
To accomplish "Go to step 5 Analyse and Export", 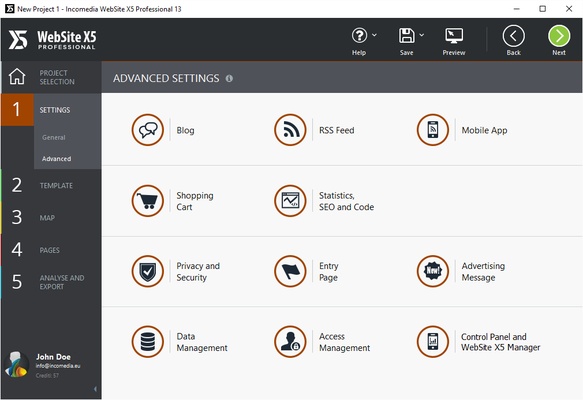I will [51, 282].
